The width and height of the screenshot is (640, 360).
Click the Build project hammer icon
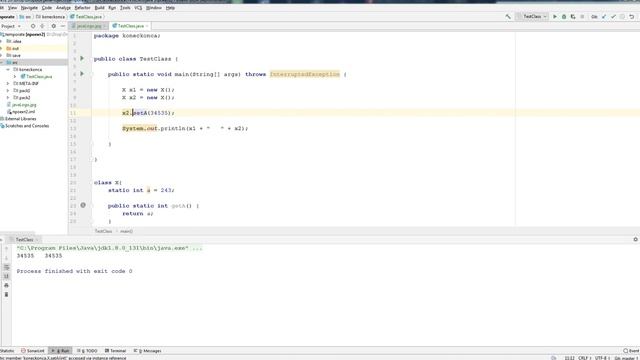pyautogui.click(x=508, y=17)
